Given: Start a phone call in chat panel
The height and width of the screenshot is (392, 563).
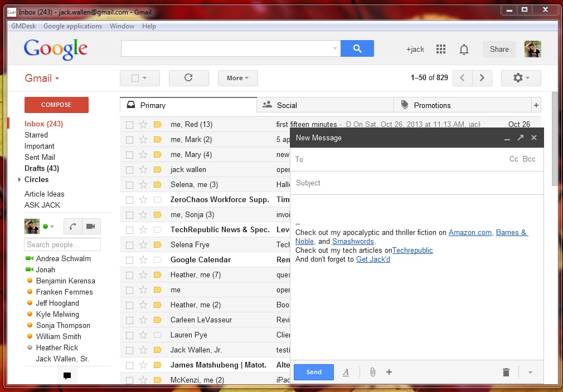Looking at the screenshot, I should click(73, 226).
